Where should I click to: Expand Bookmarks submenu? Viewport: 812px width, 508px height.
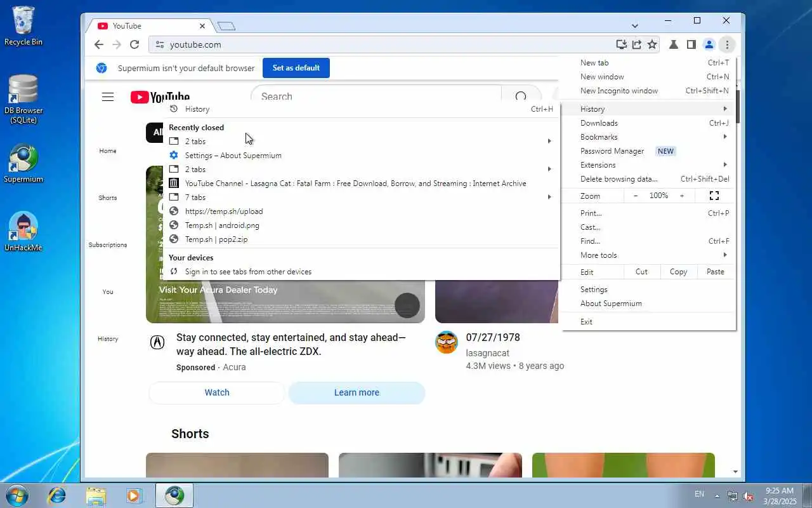click(648, 137)
